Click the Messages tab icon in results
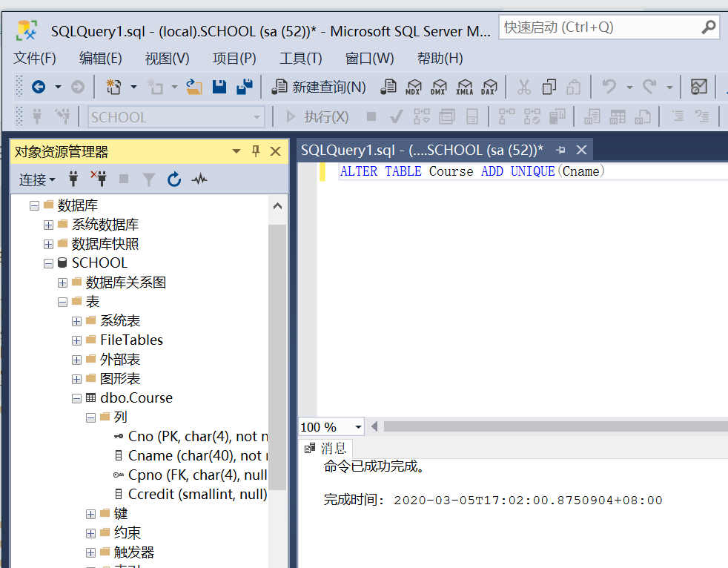Screen dimensions: 728x568 point(310,448)
